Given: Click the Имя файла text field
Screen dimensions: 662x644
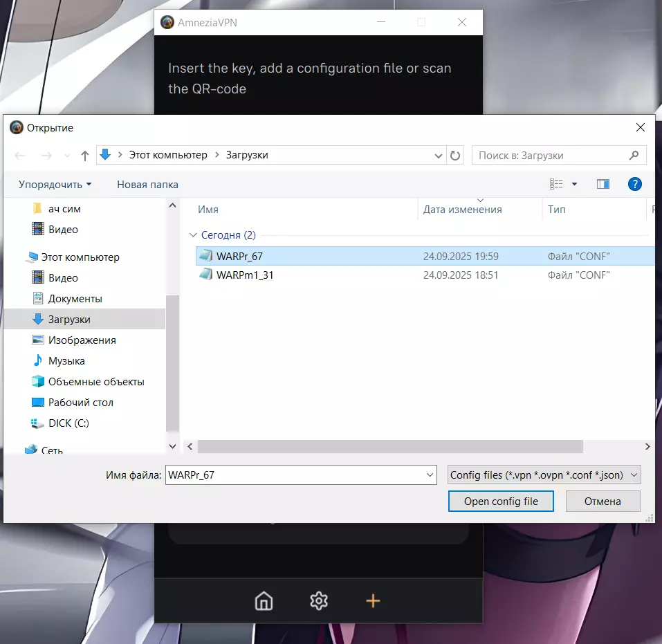Looking at the screenshot, I should (301, 475).
